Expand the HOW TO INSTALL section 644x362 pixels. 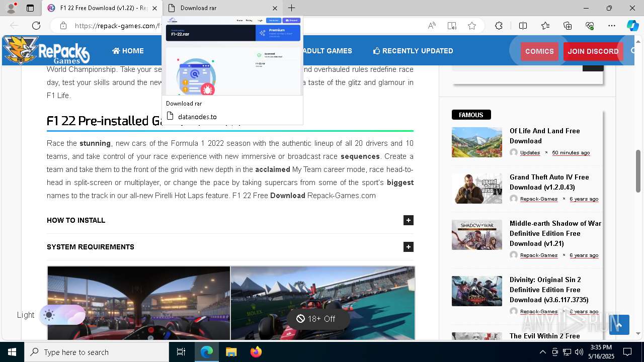(x=230, y=220)
